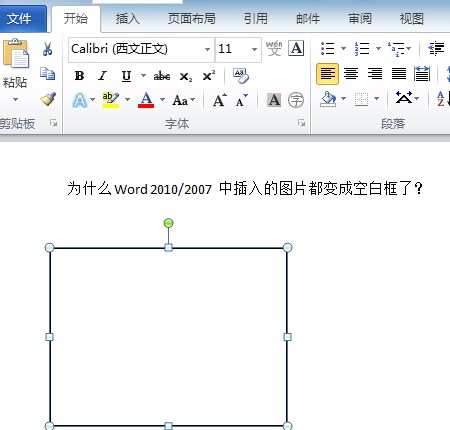
Task: Open the text effects dropdown arrow
Action: pyautogui.click(x=93, y=99)
